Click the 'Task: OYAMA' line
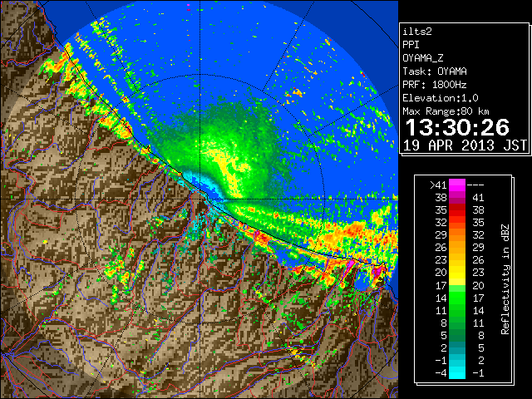 (435, 71)
